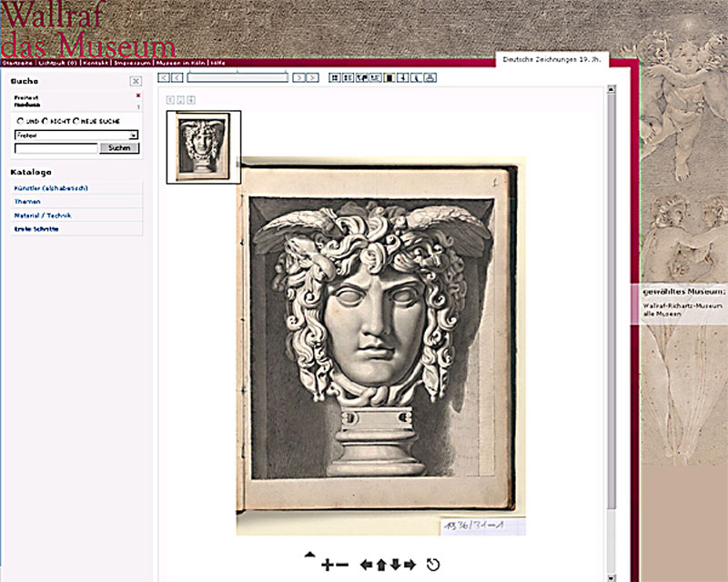
Task: Pan image up with up arrow
Action: point(381,565)
